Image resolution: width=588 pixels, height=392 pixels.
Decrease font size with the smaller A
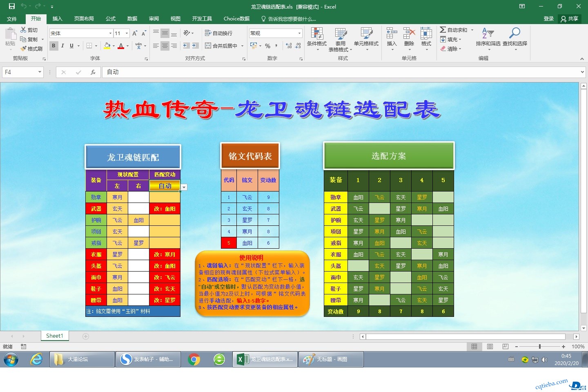(x=143, y=33)
